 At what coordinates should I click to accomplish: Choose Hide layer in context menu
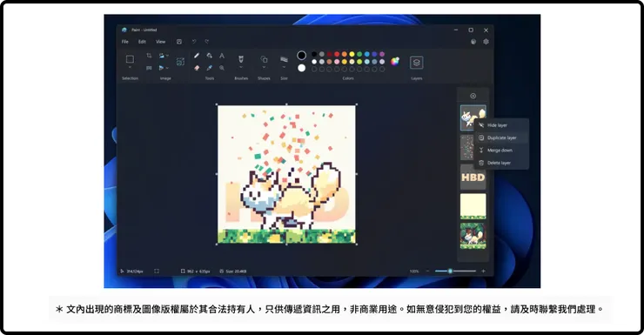501,125
